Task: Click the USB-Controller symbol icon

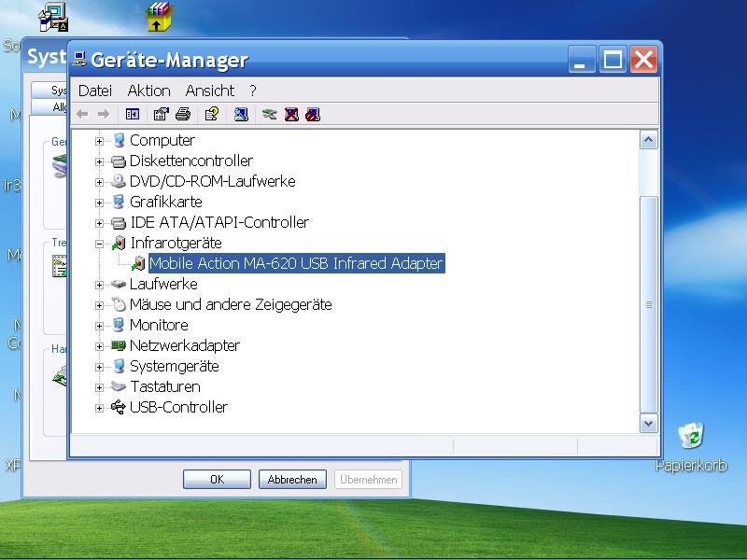Action: point(119,407)
